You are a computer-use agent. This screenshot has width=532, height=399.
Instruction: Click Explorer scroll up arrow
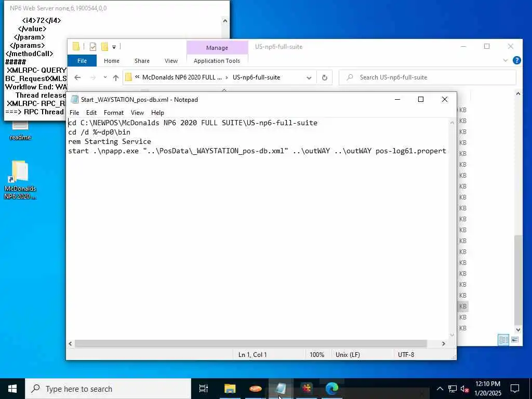518,94
